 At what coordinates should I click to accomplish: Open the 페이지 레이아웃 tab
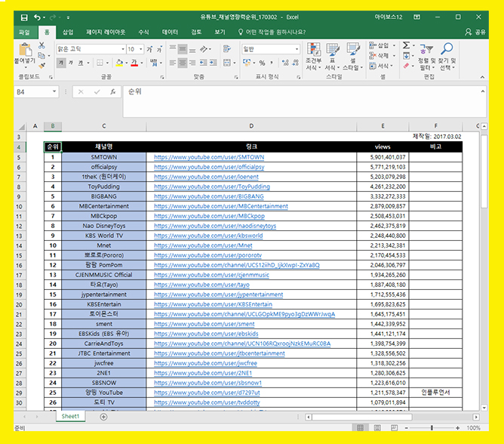(x=106, y=32)
